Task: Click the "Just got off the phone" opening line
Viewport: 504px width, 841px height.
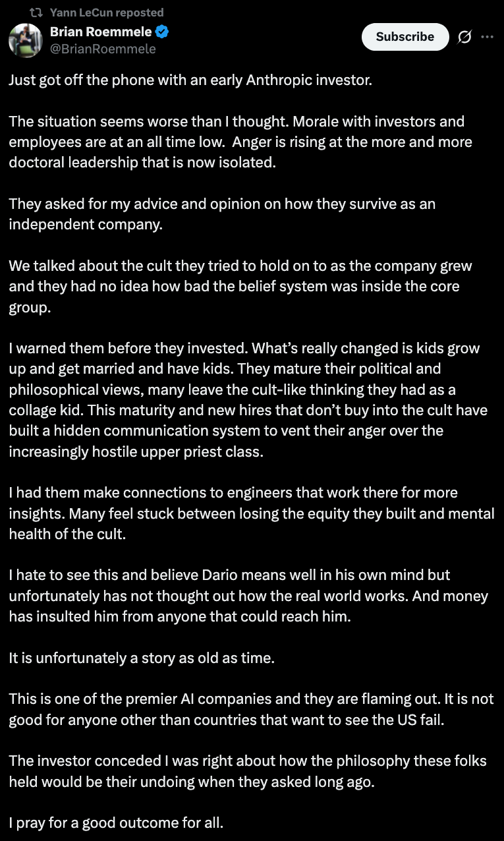Action: 190,81
